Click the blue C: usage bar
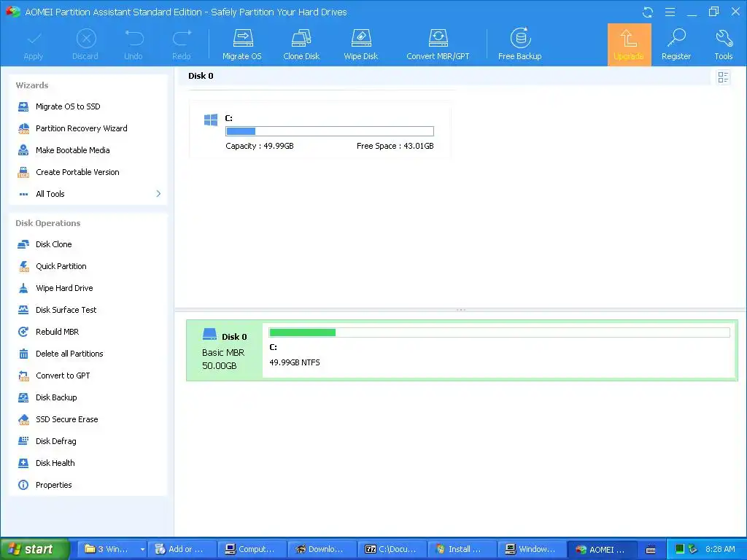 click(x=330, y=131)
